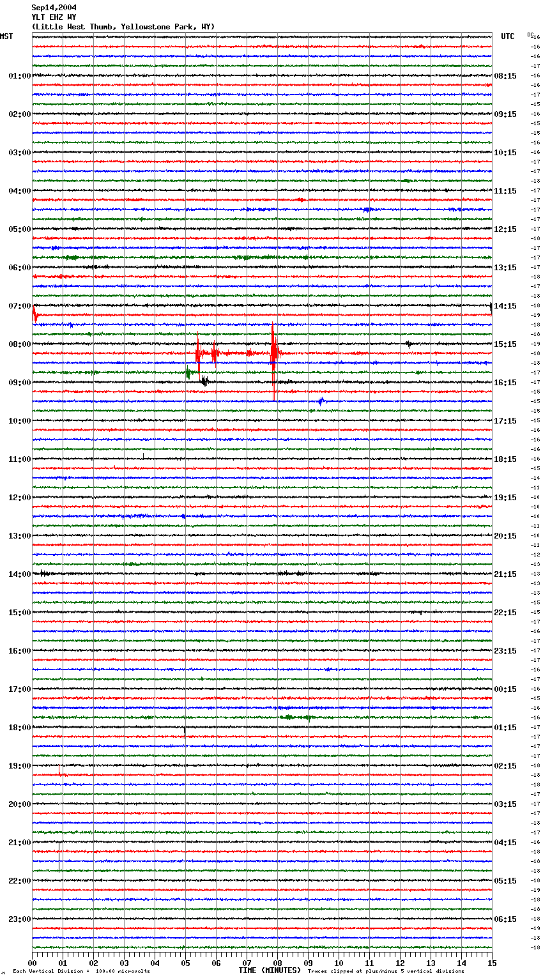The width and height of the screenshot is (543, 980).
Task: Click the 11:15 UTC time label
Action: 505,191
